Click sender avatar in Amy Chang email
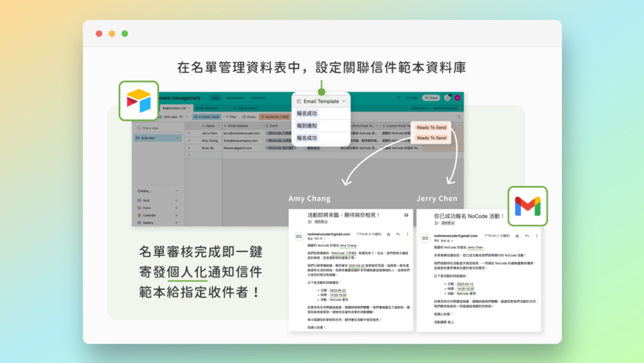644x363 pixels. point(299,237)
